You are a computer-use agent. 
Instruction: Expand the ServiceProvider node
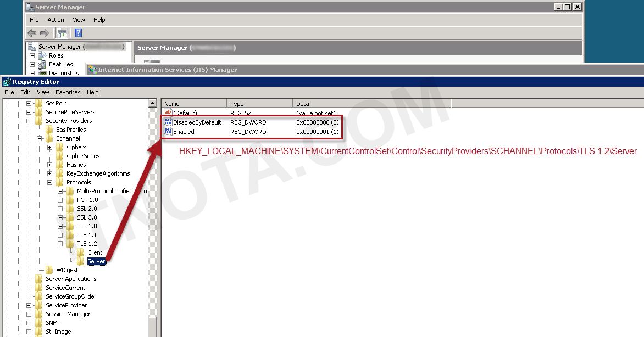coord(30,305)
